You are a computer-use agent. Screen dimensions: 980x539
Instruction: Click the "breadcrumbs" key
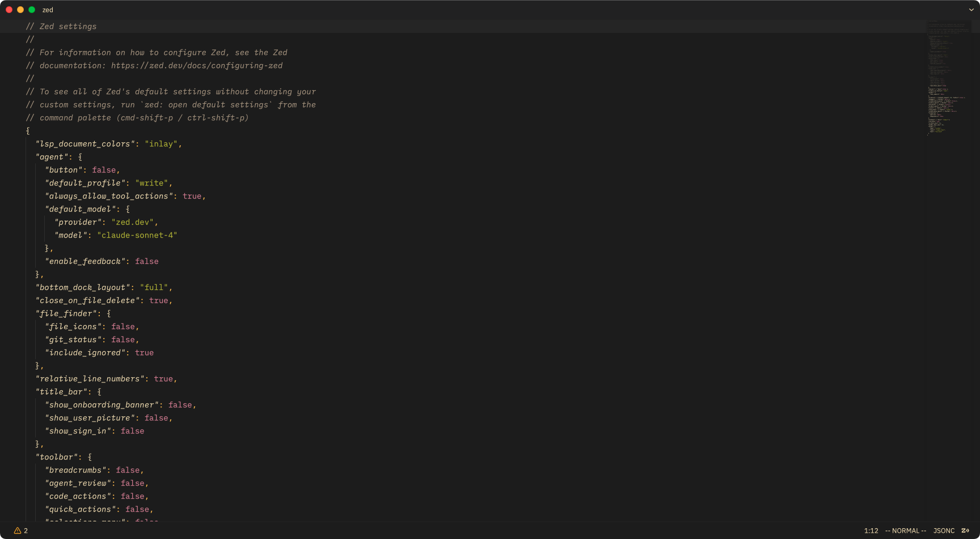[x=75, y=470]
